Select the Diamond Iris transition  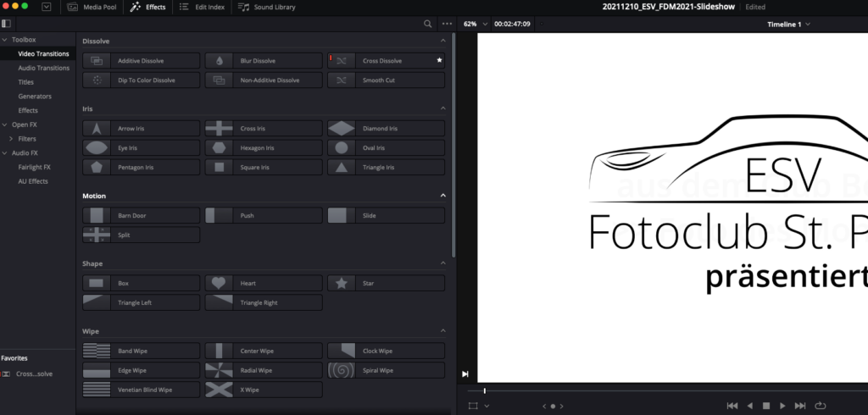click(x=386, y=129)
